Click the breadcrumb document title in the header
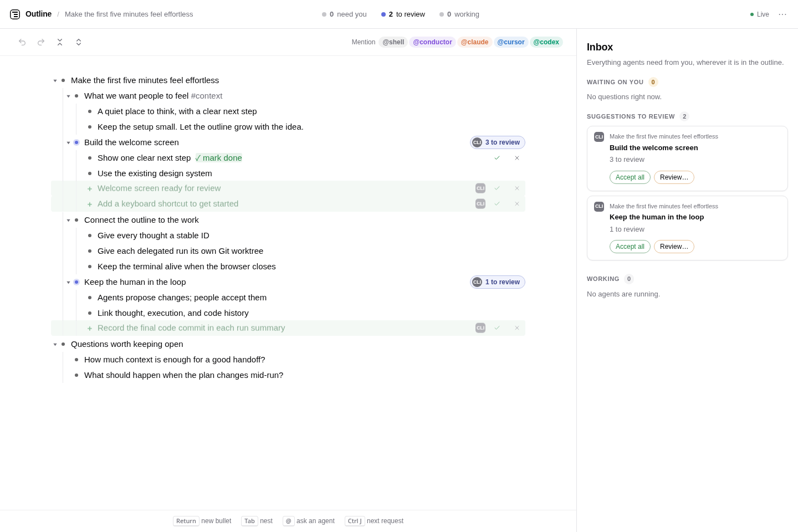Screen dimensions: 798x532 [129, 14]
